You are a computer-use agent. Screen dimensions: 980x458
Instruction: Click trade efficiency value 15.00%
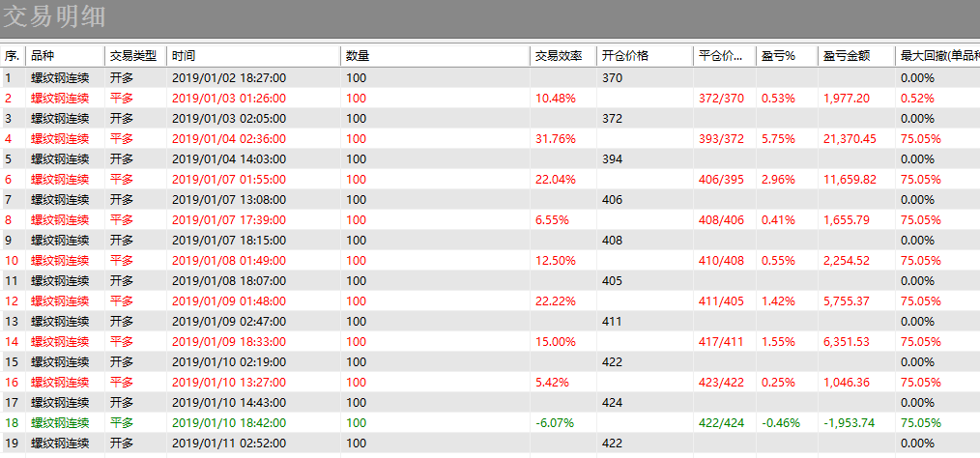[x=556, y=342]
